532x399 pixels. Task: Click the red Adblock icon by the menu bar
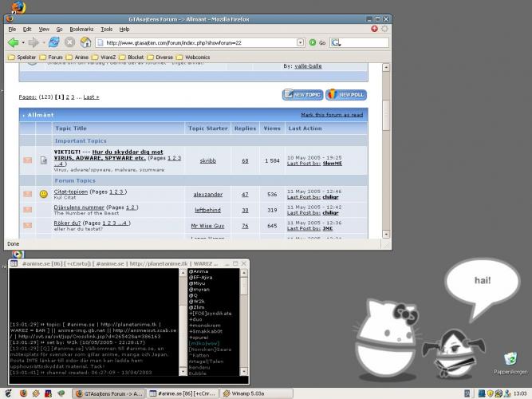tap(374, 29)
